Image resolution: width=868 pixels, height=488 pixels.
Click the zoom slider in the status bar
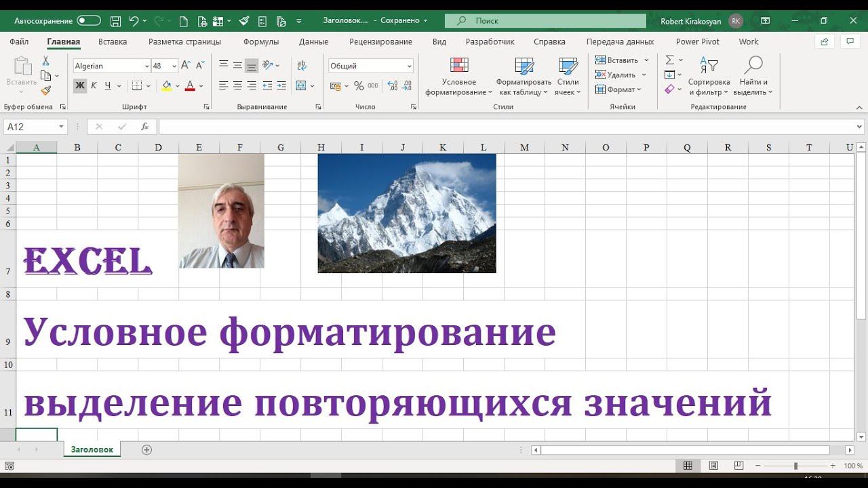click(x=795, y=466)
